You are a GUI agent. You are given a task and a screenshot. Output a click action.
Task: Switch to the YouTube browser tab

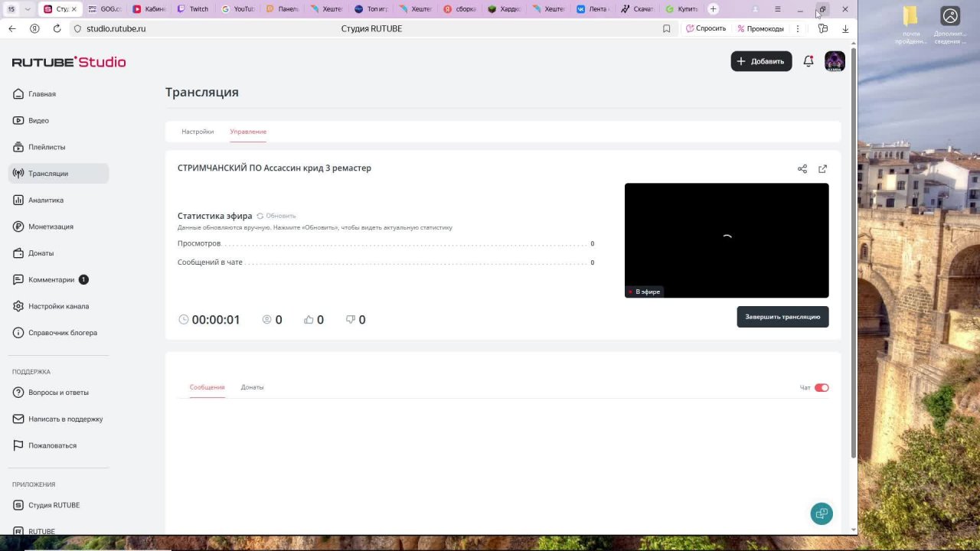(237, 9)
